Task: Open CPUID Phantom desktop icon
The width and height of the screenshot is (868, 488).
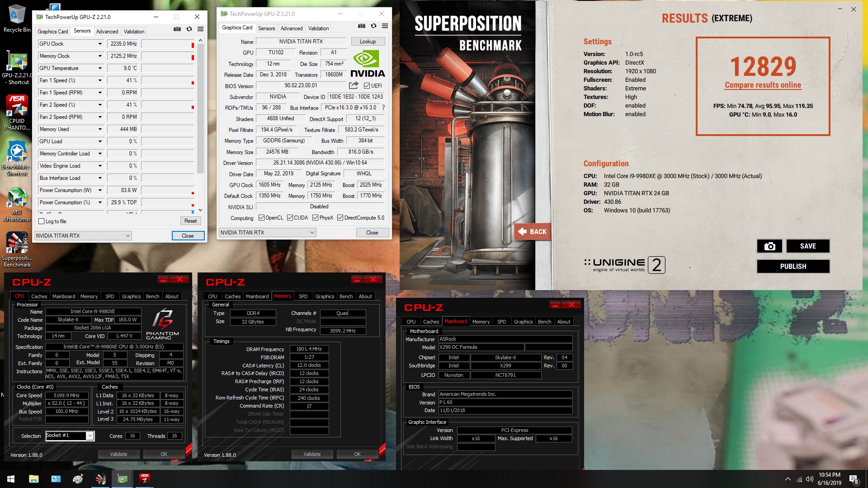Action: pos(17,113)
